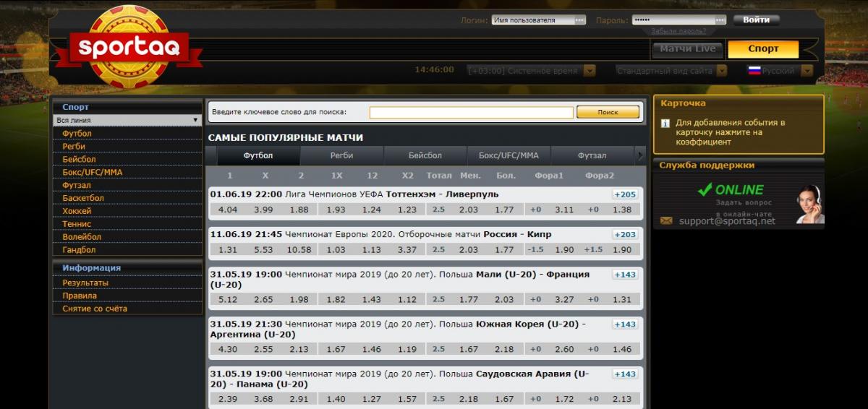The height and width of the screenshot is (409, 868).
Task: Click the Забыли пароль link
Action: [x=678, y=31]
